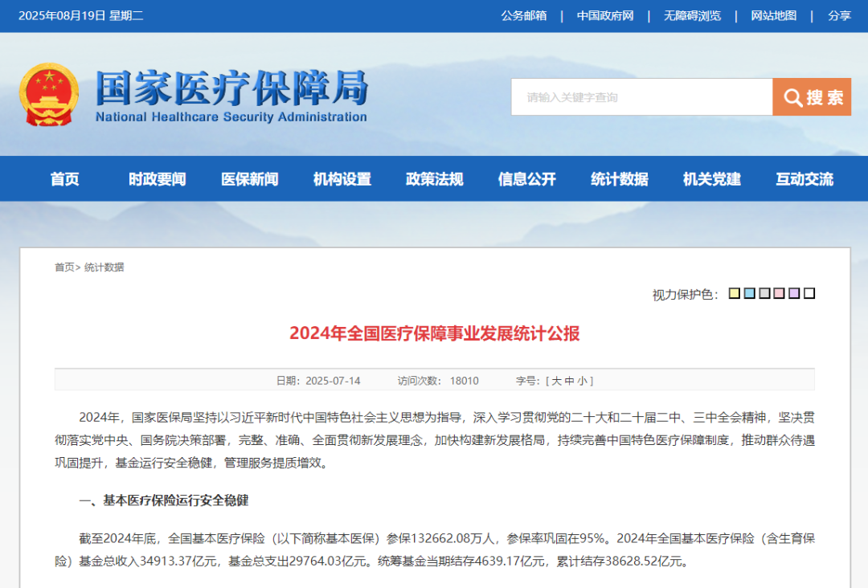Viewport: 868px width, 588px height.
Task: Click the magnifier search icon
Action: click(793, 98)
